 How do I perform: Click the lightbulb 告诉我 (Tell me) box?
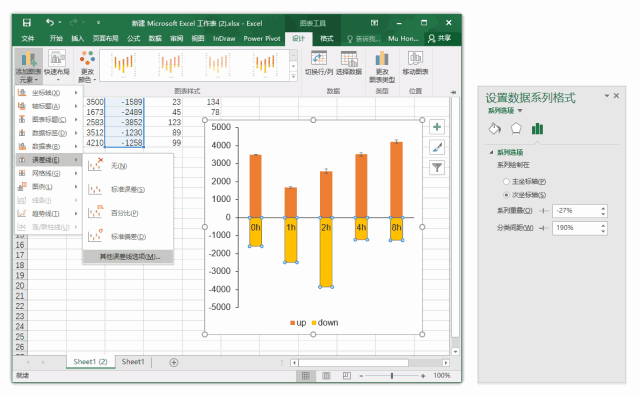tap(363, 38)
